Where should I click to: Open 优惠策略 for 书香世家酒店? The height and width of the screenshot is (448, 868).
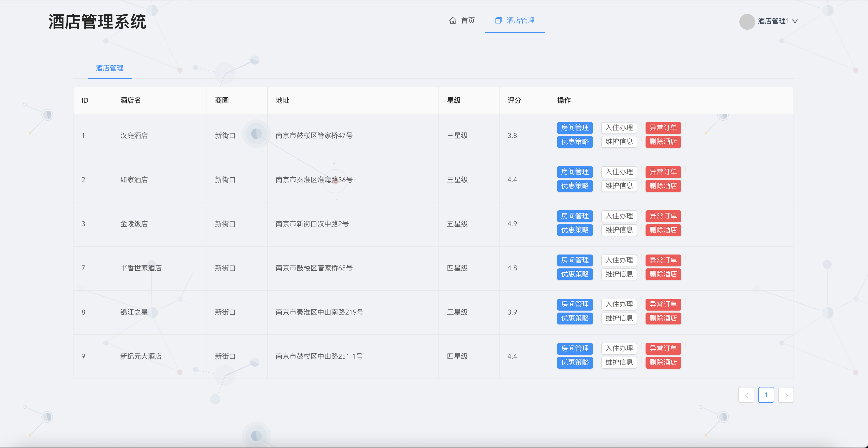tap(575, 274)
